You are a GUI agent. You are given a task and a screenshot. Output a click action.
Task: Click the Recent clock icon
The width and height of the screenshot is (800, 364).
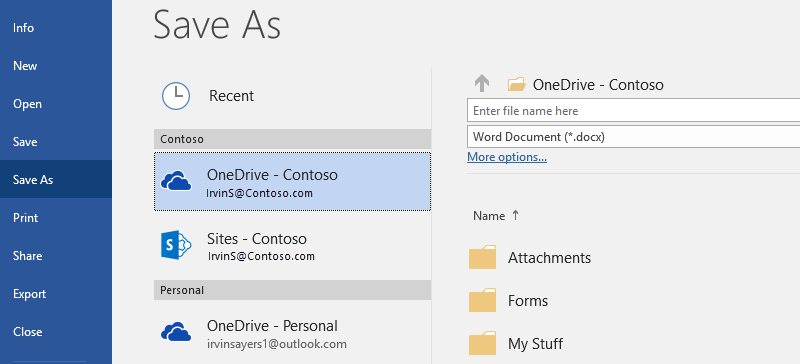176,96
